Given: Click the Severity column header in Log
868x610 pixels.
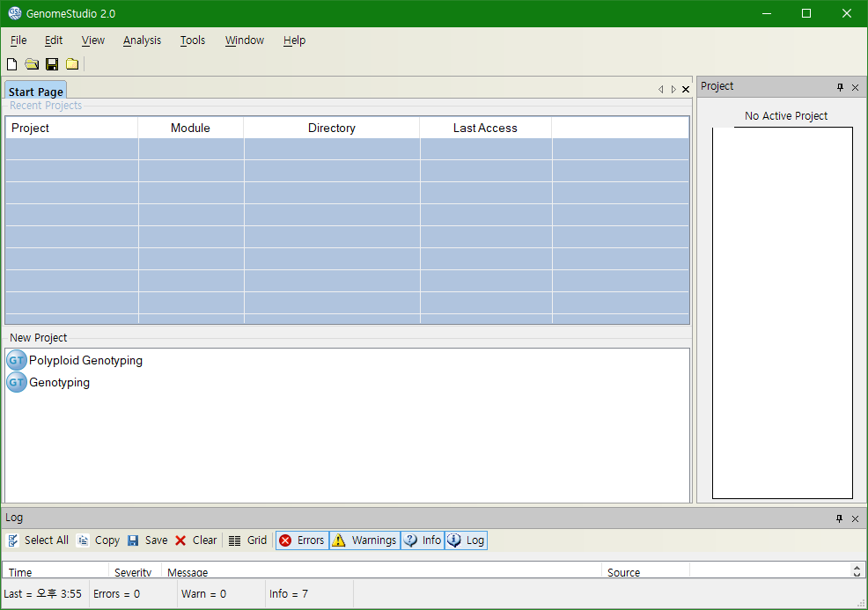Looking at the screenshot, I should coord(135,572).
